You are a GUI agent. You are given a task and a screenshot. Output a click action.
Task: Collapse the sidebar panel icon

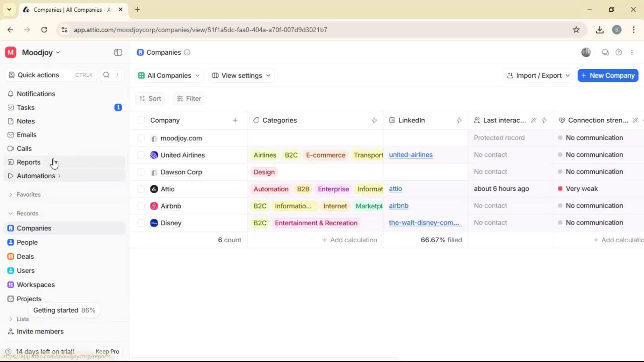(118, 52)
